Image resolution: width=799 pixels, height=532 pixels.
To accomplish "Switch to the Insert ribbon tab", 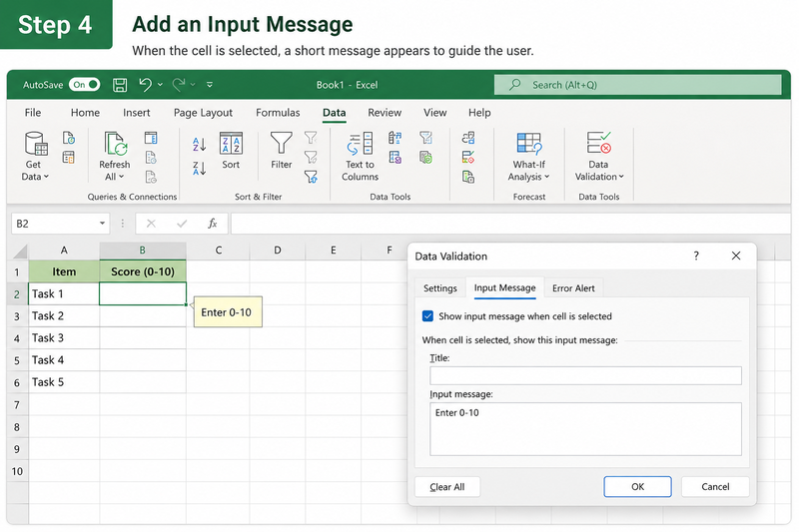I will click(x=136, y=113).
